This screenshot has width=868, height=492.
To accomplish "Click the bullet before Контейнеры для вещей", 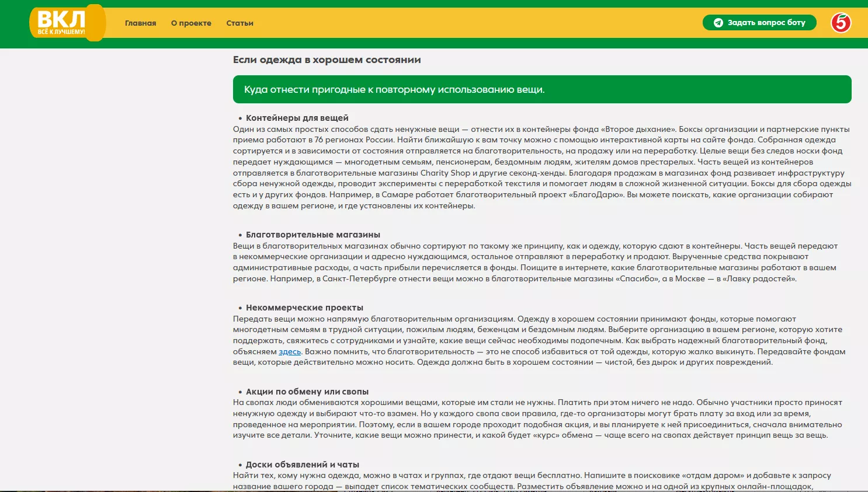I will pos(240,118).
